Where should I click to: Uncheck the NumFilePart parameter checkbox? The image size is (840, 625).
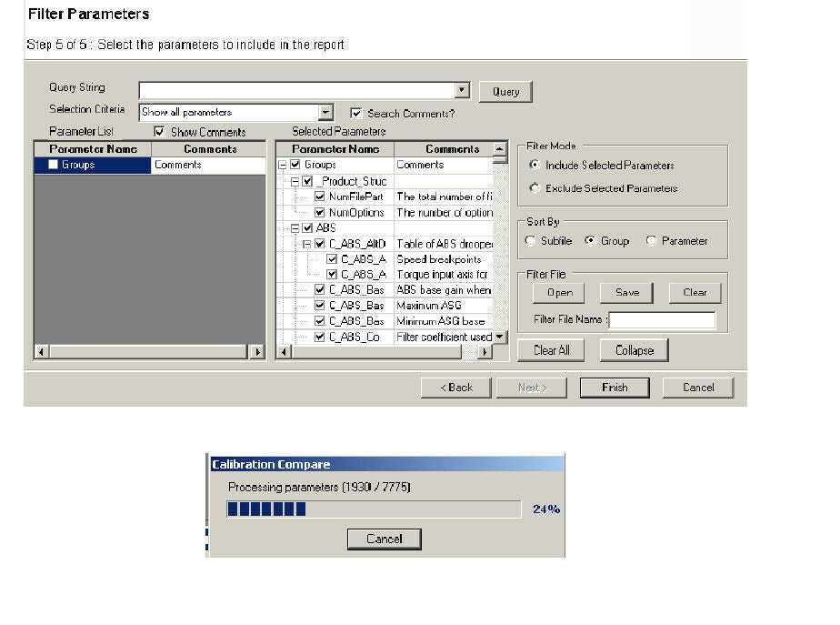[x=320, y=197]
